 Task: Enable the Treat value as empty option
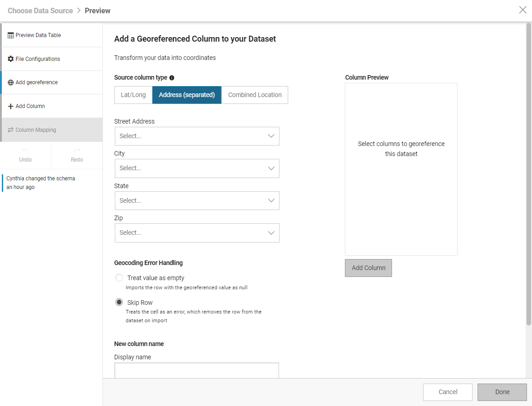(x=119, y=277)
